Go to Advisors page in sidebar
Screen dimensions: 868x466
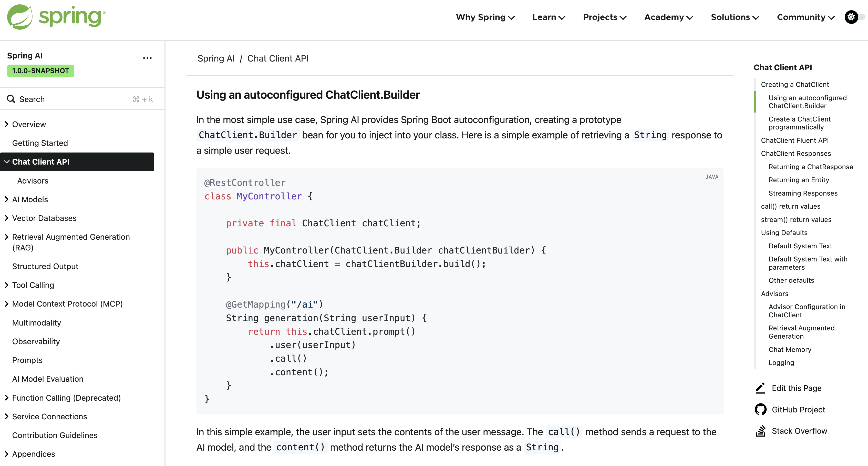pos(33,181)
